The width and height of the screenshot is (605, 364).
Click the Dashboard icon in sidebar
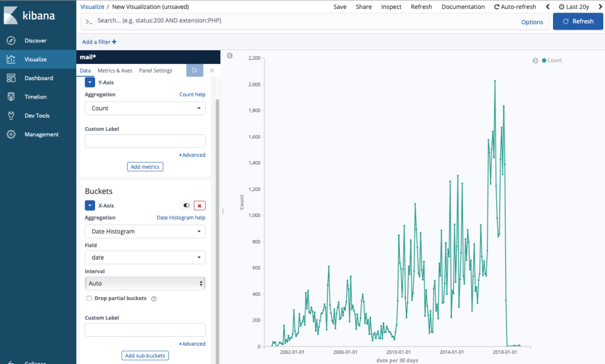pyautogui.click(x=11, y=78)
